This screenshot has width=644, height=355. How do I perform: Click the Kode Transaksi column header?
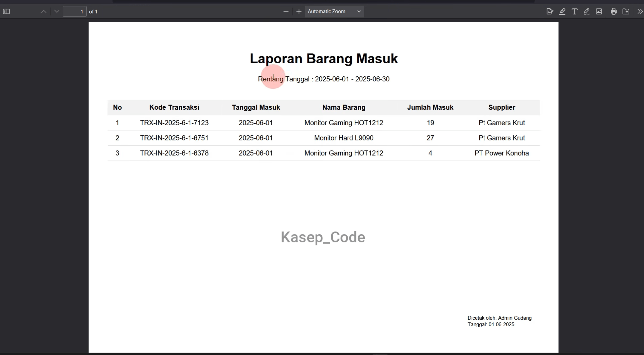(x=174, y=107)
